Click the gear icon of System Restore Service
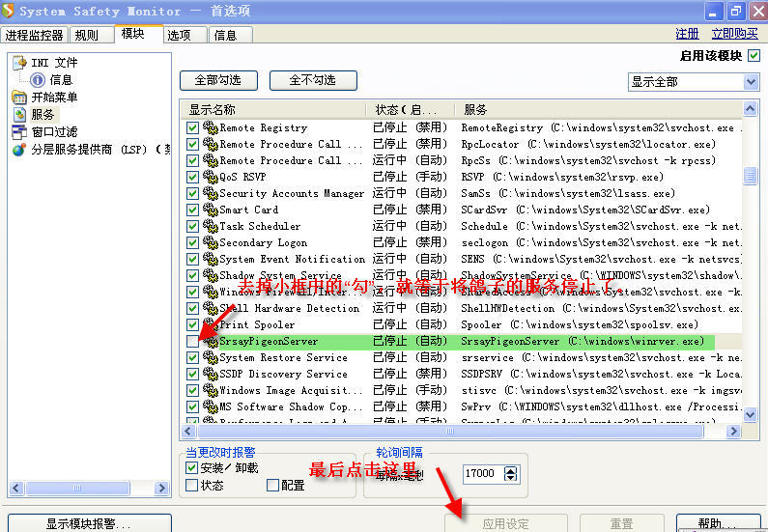 click(211, 357)
